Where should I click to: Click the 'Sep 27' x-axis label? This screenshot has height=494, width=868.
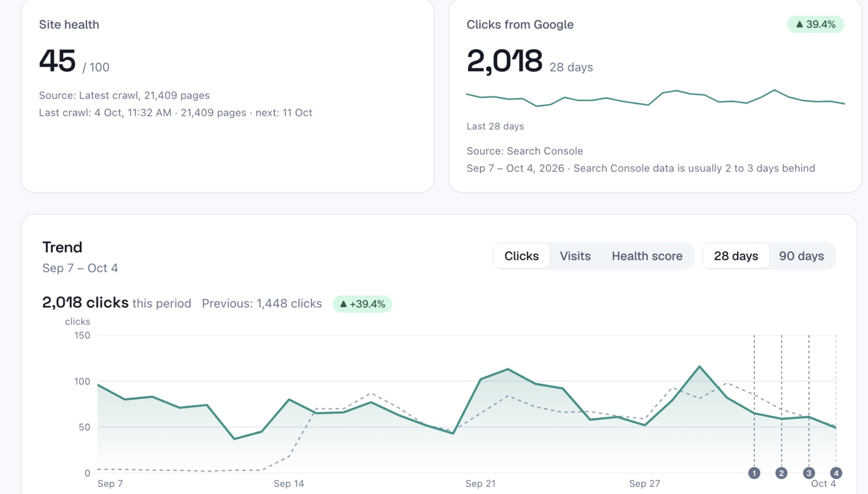click(645, 484)
